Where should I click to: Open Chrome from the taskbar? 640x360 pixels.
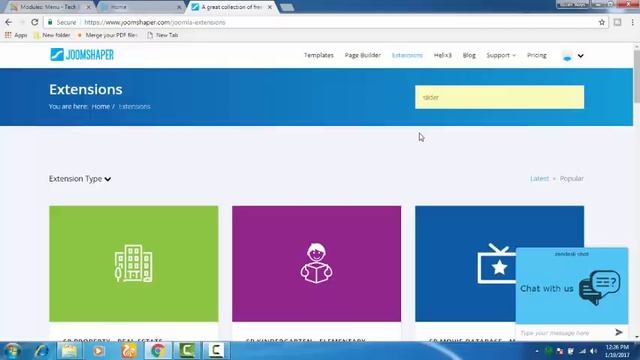click(158, 351)
